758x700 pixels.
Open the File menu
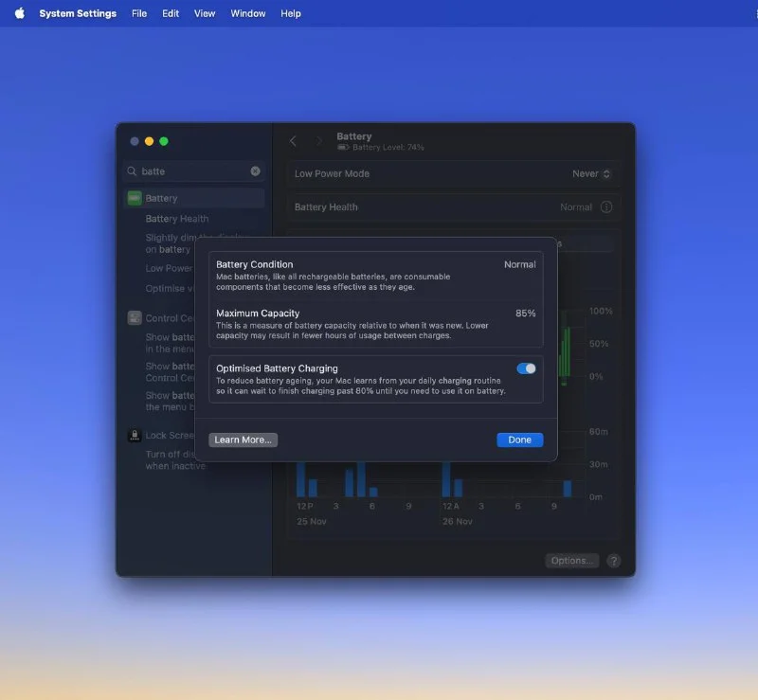click(x=139, y=13)
